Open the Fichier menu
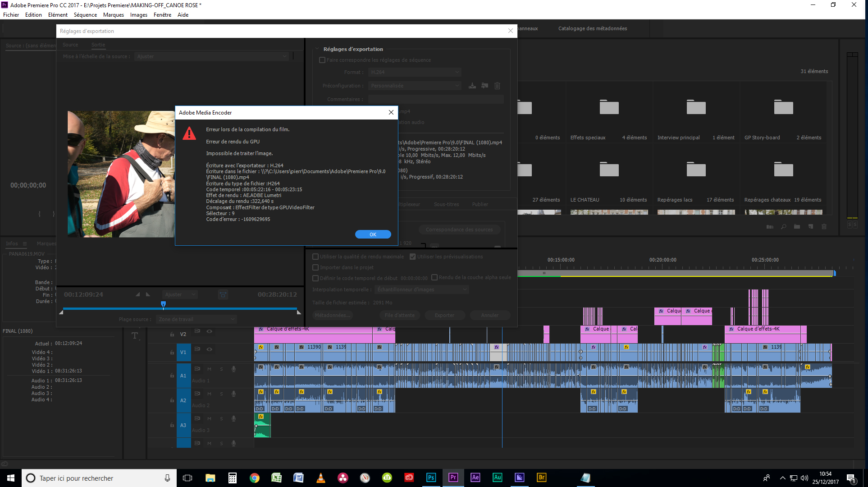Image resolution: width=868 pixels, height=487 pixels. click(x=11, y=15)
